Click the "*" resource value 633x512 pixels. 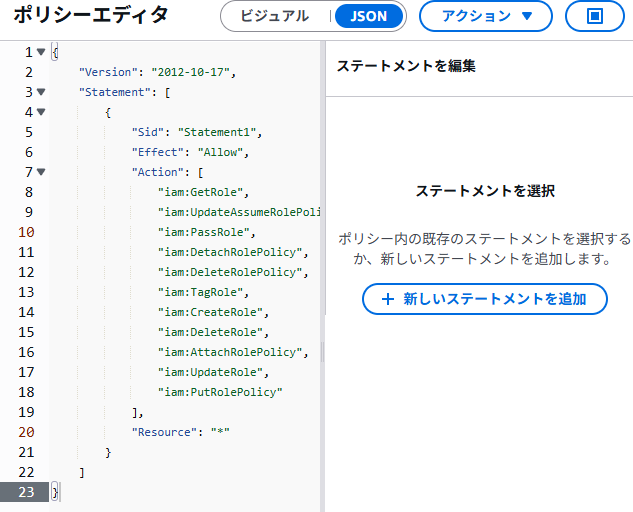point(220,432)
